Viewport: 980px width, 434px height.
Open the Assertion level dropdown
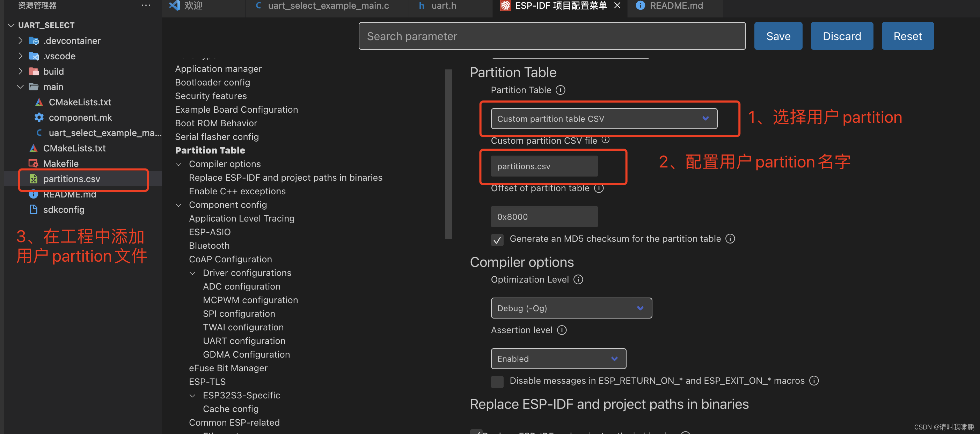click(x=558, y=358)
